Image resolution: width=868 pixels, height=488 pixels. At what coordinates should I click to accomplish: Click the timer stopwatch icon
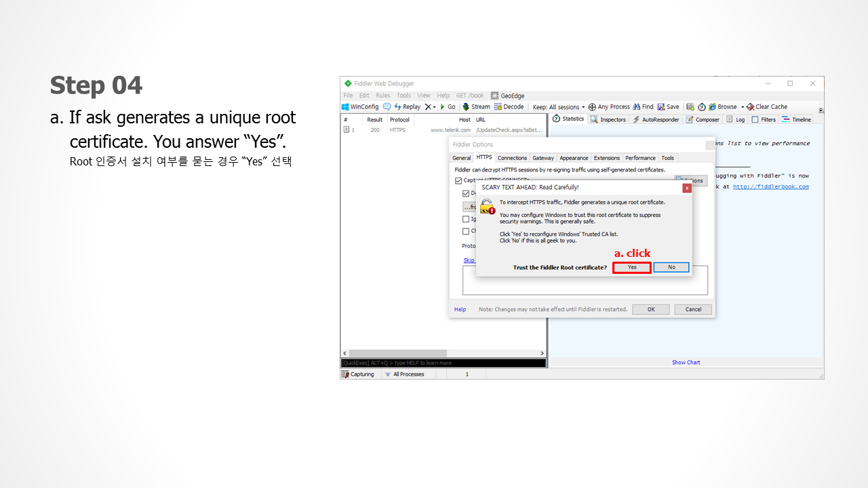[702, 107]
